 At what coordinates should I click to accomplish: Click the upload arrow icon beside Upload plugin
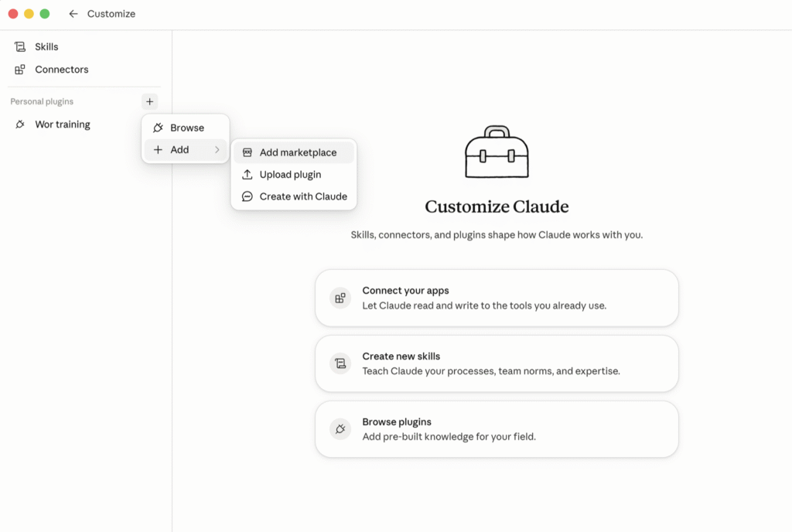pyautogui.click(x=247, y=174)
